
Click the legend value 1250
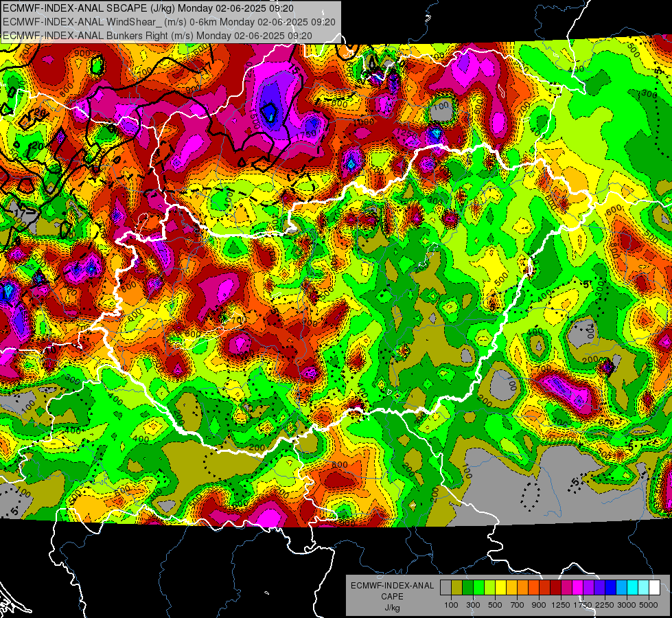pyautogui.click(x=561, y=605)
